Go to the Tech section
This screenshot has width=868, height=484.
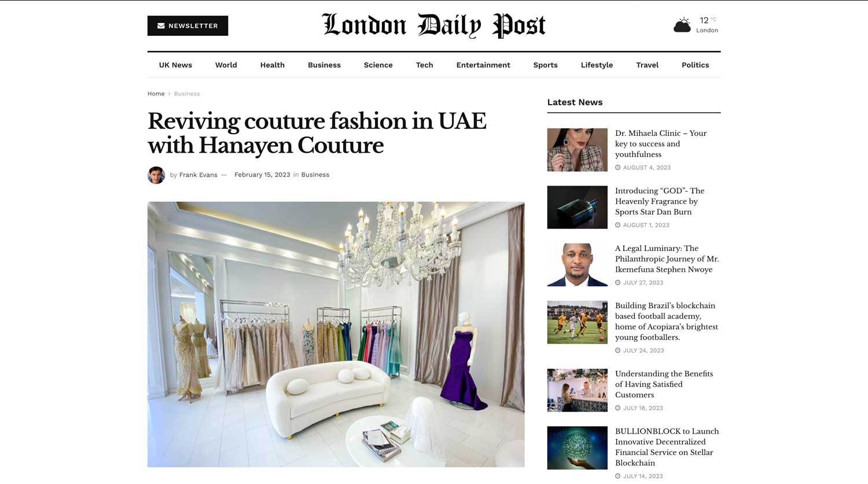(424, 65)
